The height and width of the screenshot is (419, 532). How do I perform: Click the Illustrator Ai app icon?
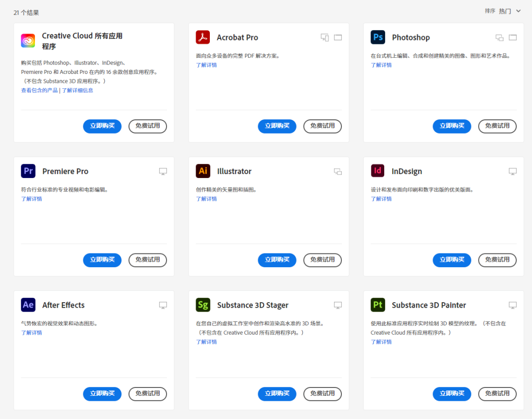click(203, 171)
